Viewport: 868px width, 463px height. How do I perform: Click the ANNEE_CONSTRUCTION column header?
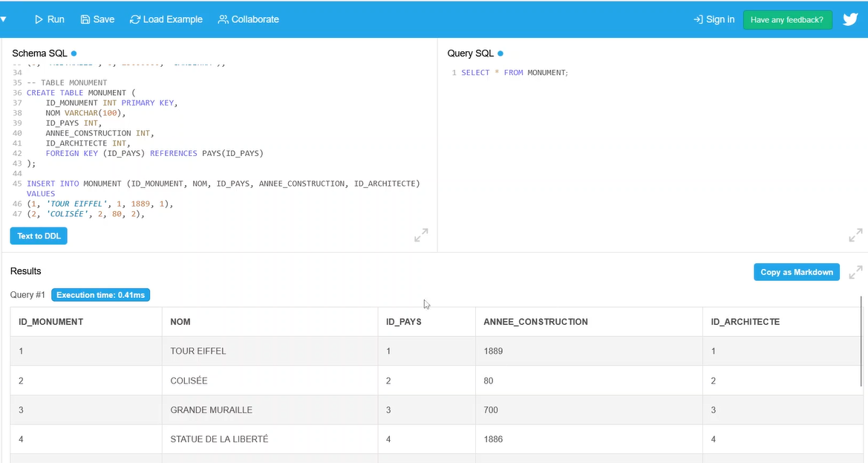tap(535, 322)
